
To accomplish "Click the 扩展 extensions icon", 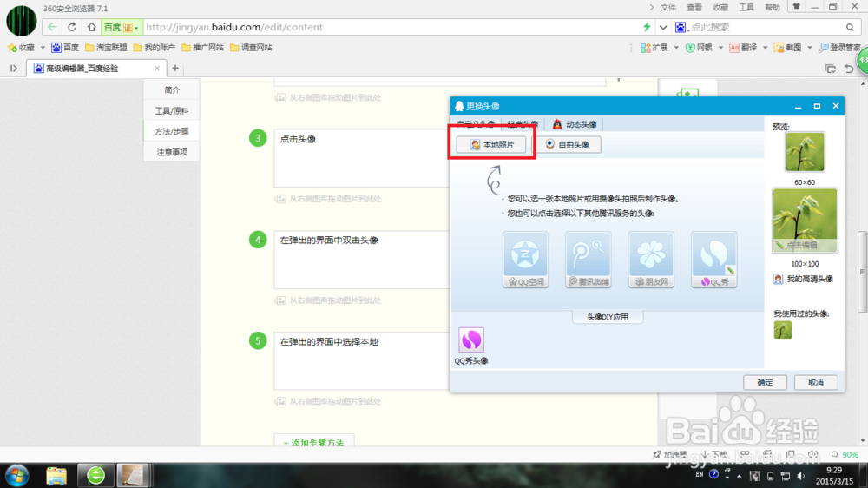I will [646, 48].
